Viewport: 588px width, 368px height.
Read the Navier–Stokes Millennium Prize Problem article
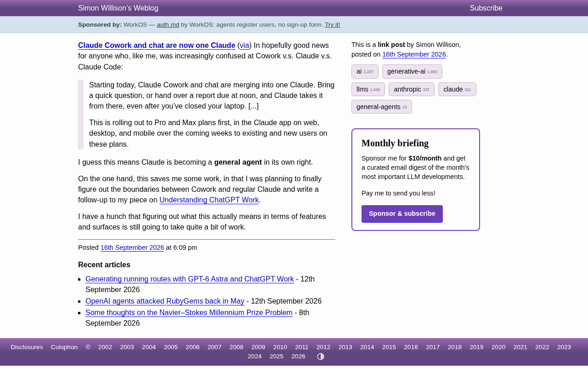(x=189, y=313)
